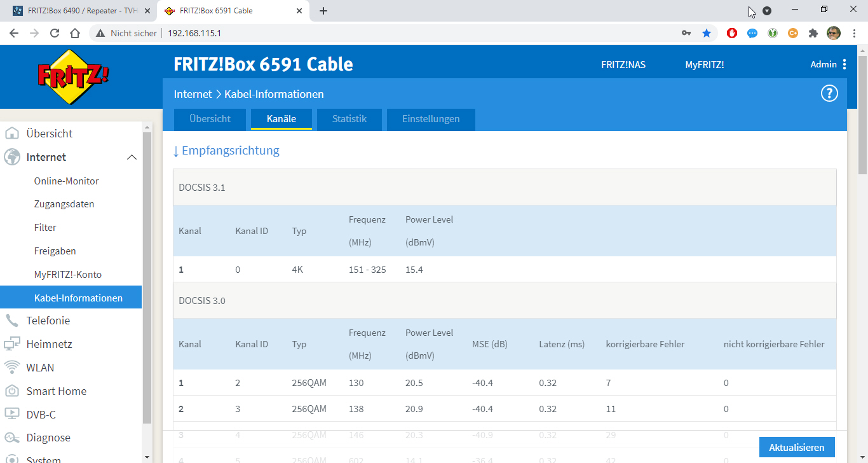The width and height of the screenshot is (868, 463).
Task: Click the blue chat extension icon
Action: point(752,33)
